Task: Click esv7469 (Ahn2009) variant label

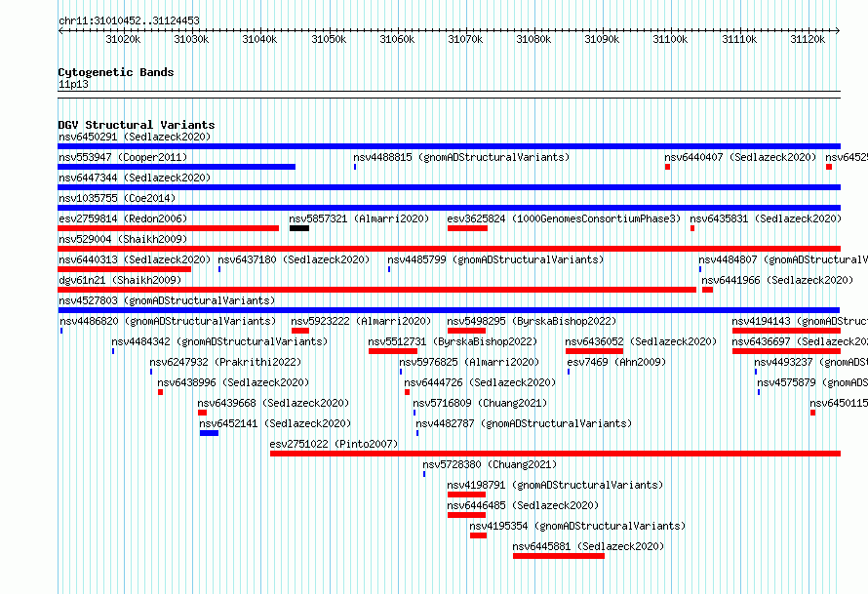Action: (x=616, y=362)
